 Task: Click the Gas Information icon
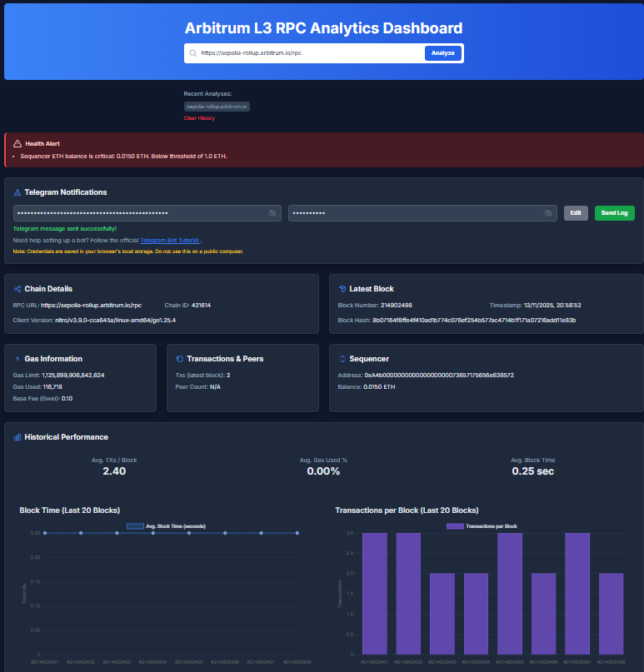tap(17, 359)
